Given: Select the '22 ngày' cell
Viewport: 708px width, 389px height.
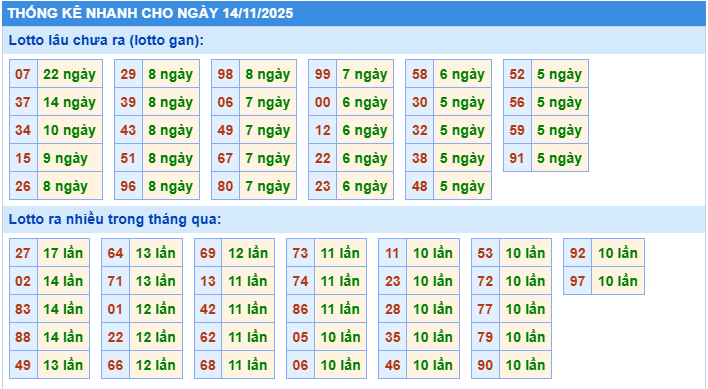Looking at the screenshot, I should [70, 74].
